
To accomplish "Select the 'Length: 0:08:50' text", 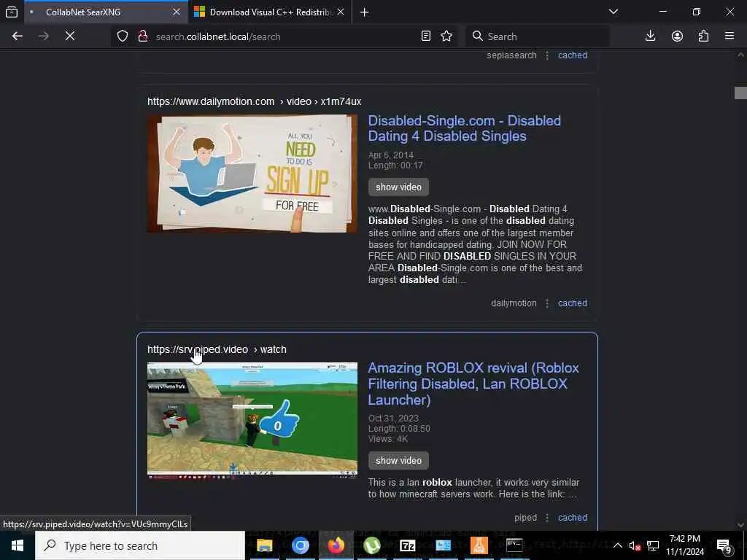I will tap(399, 429).
